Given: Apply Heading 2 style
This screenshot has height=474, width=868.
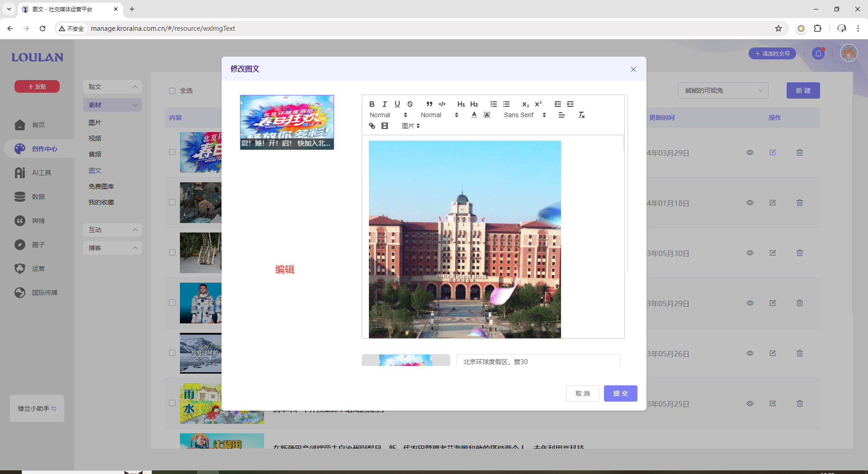Looking at the screenshot, I should 474,104.
